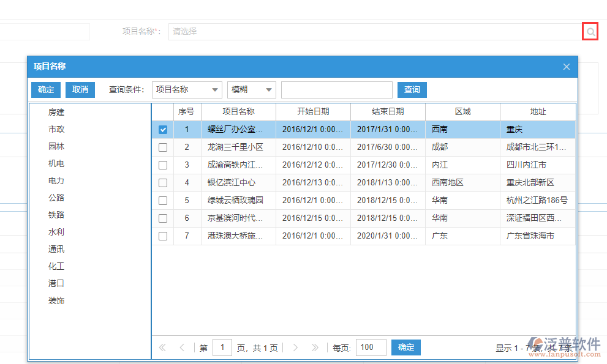Close the 项目名称 dialog with X icon

tap(567, 67)
